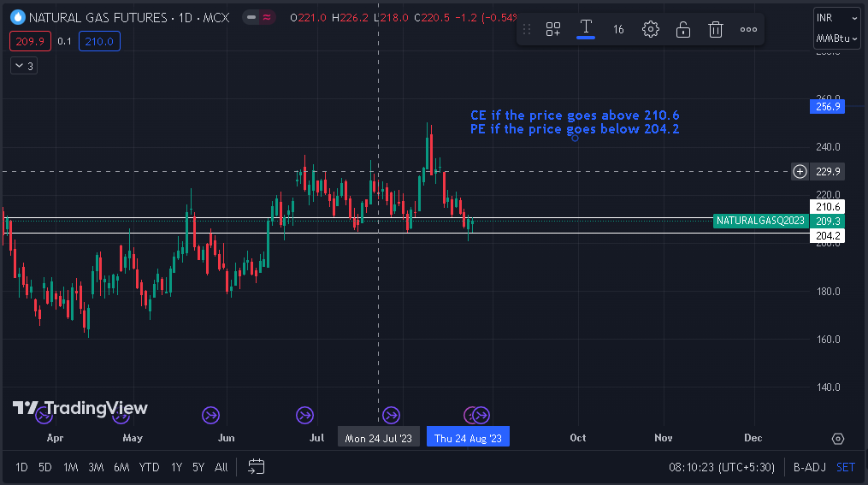
Task: Click the Mon 24 Jul '23 date label
Action: [x=379, y=439]
